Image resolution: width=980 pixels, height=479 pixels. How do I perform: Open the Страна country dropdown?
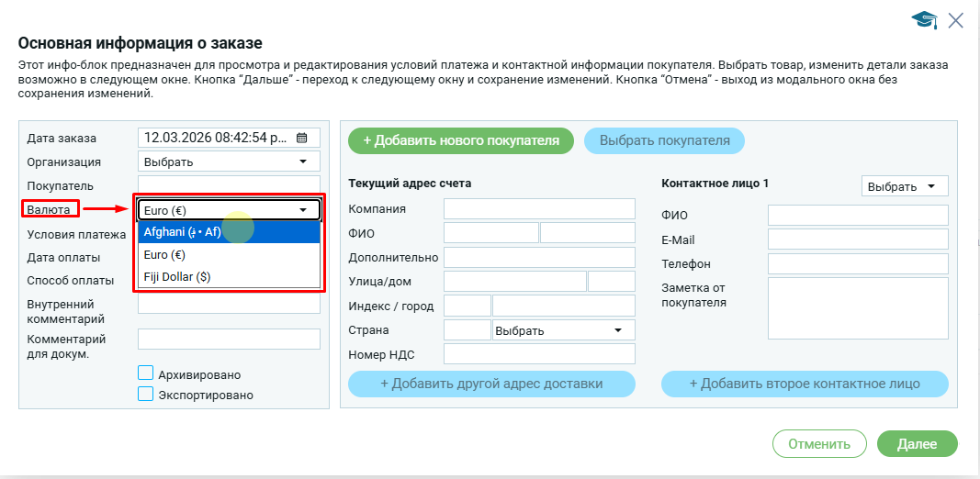pyautogui.click(x=563, y=330)
